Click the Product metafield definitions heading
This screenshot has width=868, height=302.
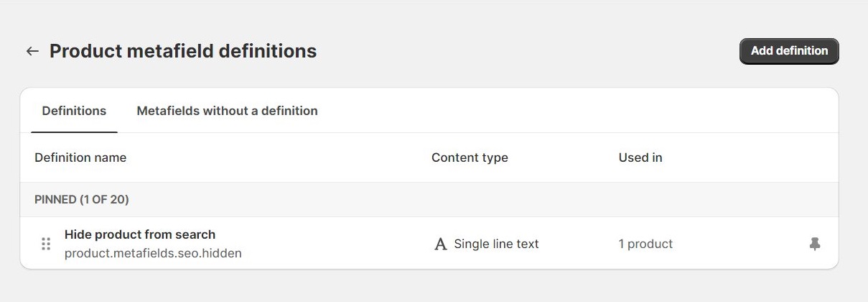(183, 51)
